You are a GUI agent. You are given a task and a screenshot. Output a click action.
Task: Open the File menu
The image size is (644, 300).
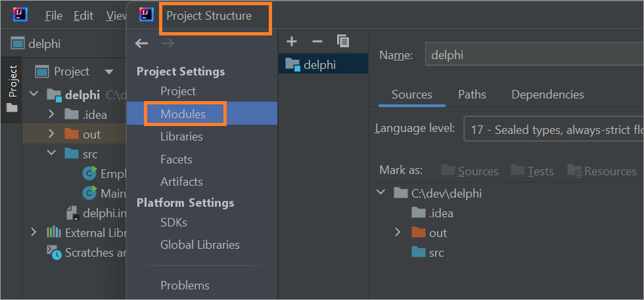pyautogui.click(x=53, y=15)
